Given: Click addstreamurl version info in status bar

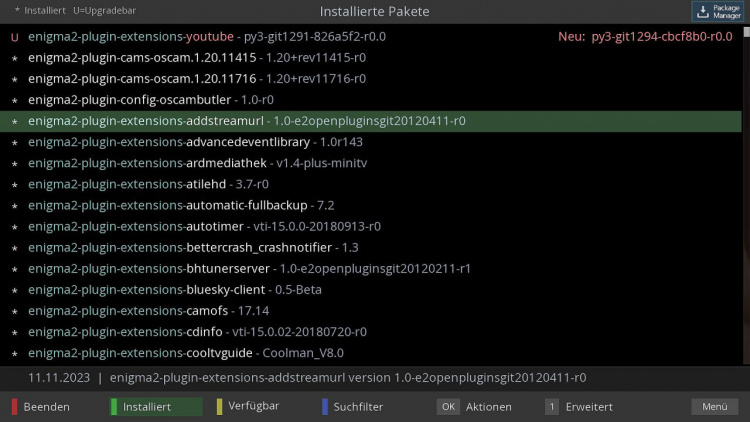Looking at the screenshot, I should click(x=348, y=378).
